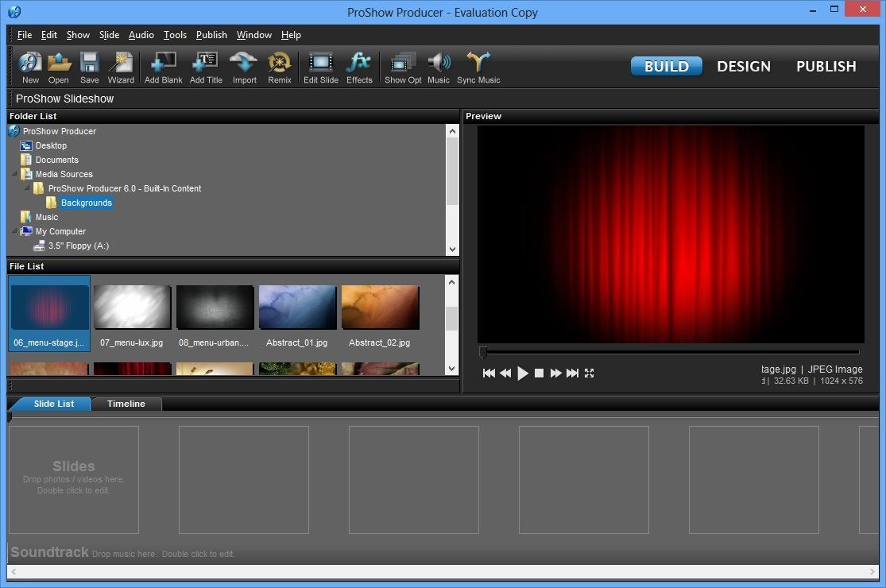Select Abstract_02.jpg thumbnail
The image size is (886, 588).
[x=380, y=314]
